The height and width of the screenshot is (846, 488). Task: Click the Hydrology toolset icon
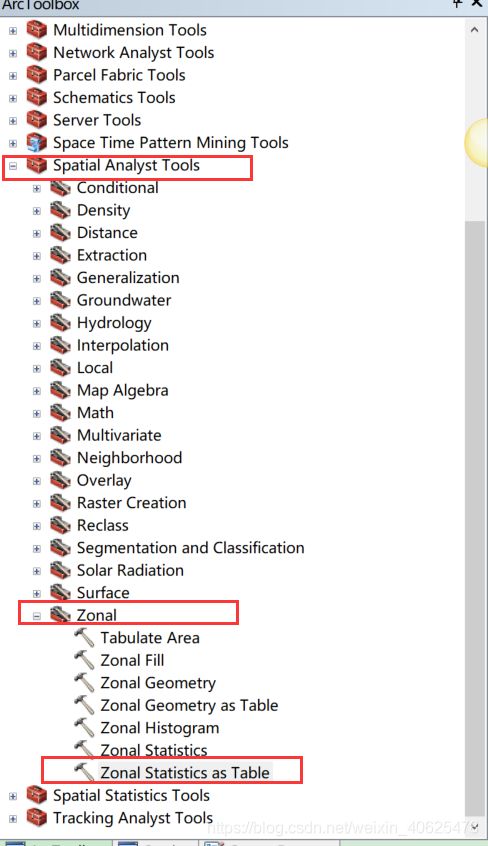(x=60, y=323)
